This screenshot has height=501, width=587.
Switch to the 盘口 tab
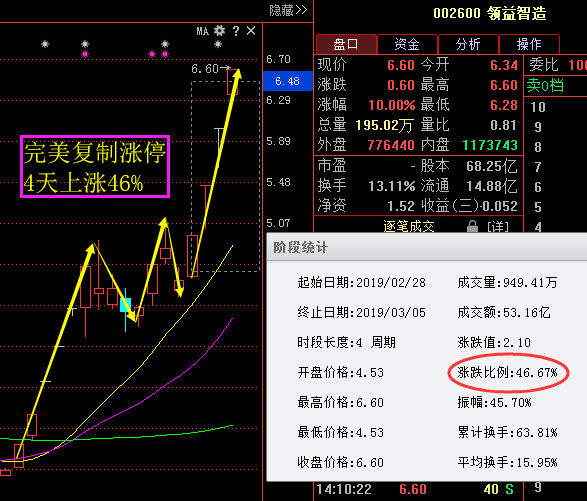pos(346,44)
